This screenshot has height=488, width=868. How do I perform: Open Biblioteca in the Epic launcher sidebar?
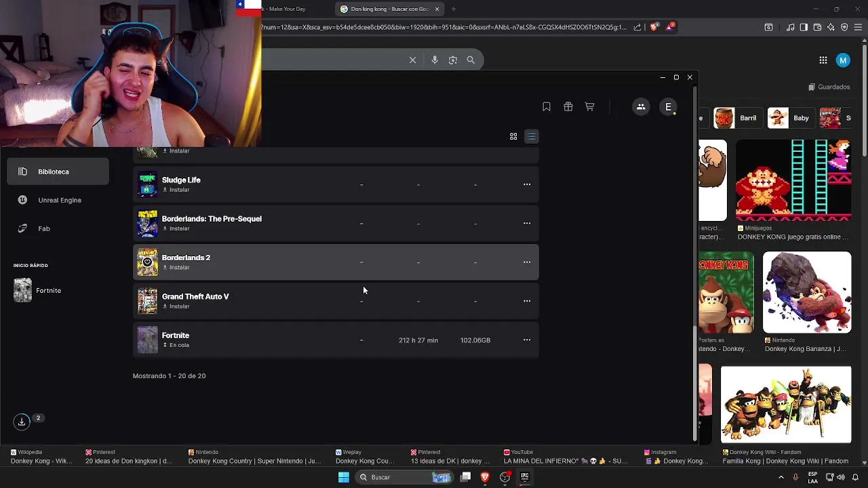point(58,171)
